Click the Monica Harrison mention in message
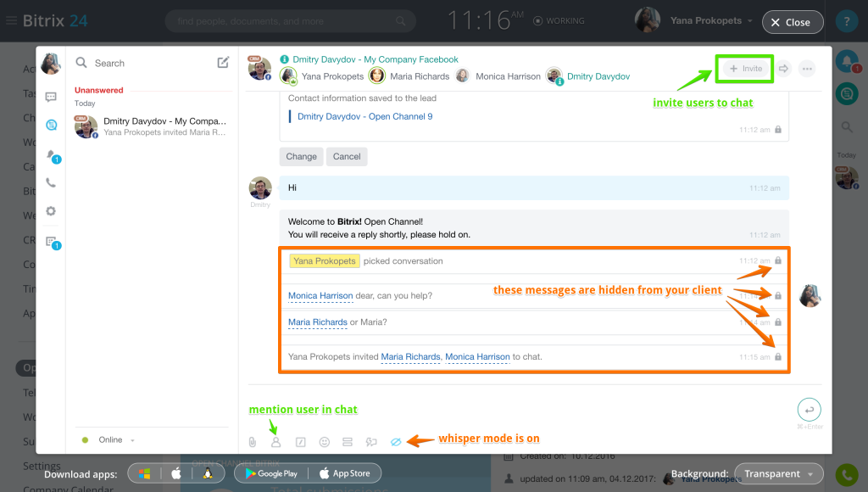868x492 pixels. point(320,296)
